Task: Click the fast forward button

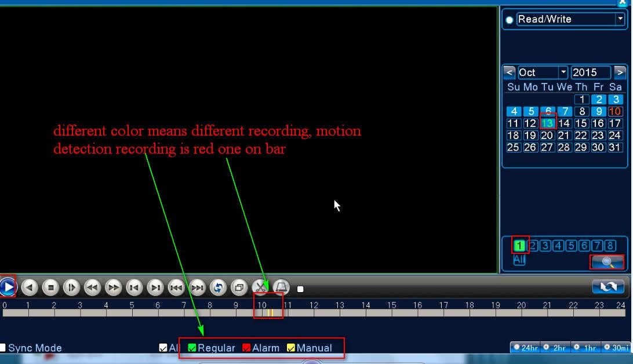Action: (114, 287)
